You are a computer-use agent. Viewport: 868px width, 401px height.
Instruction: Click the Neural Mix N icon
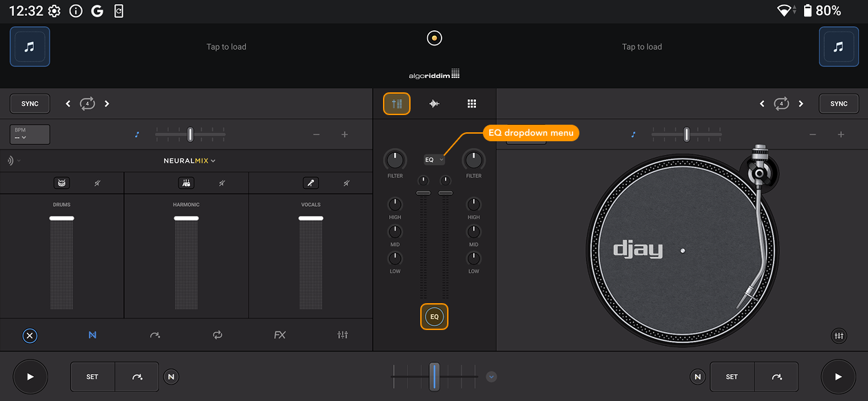pos(92,335)
